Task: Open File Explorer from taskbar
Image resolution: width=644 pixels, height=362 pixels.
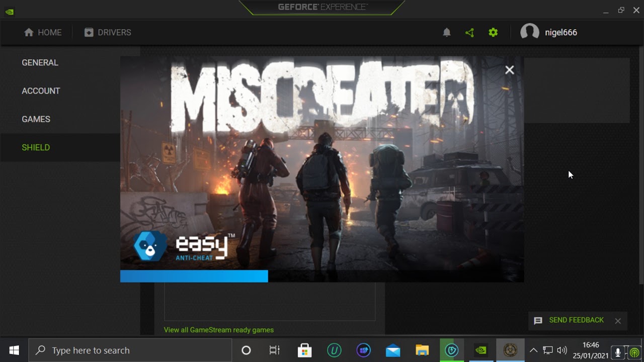Action: tap(422, 350)
